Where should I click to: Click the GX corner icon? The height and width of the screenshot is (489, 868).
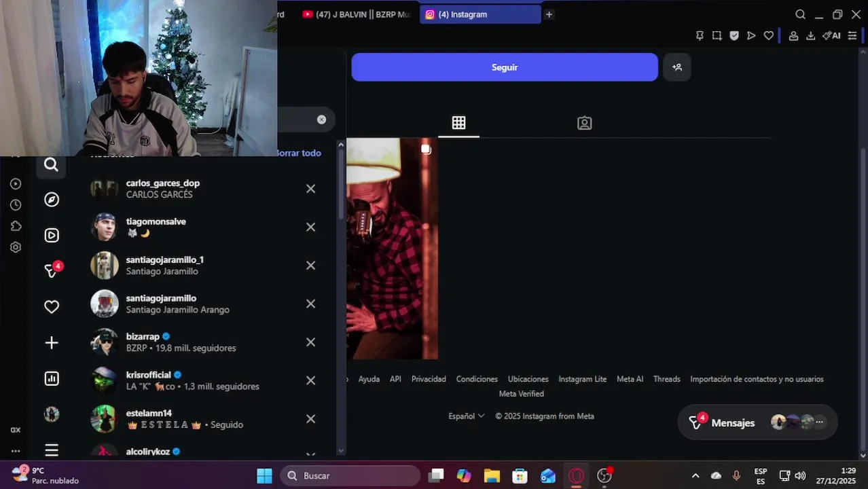pos(16,430)
